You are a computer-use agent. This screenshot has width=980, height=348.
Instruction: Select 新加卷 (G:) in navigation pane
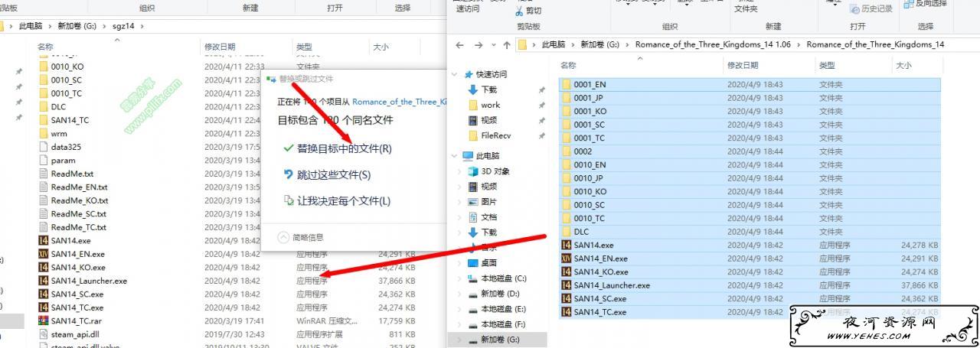click(499, 339)
